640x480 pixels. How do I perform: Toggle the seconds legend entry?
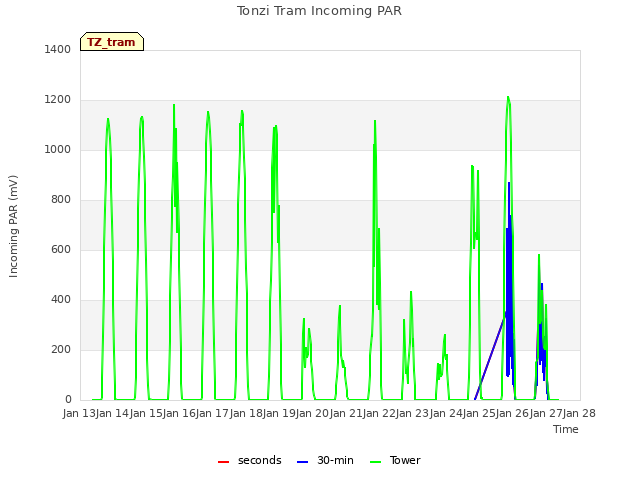(x=249, y=460)
